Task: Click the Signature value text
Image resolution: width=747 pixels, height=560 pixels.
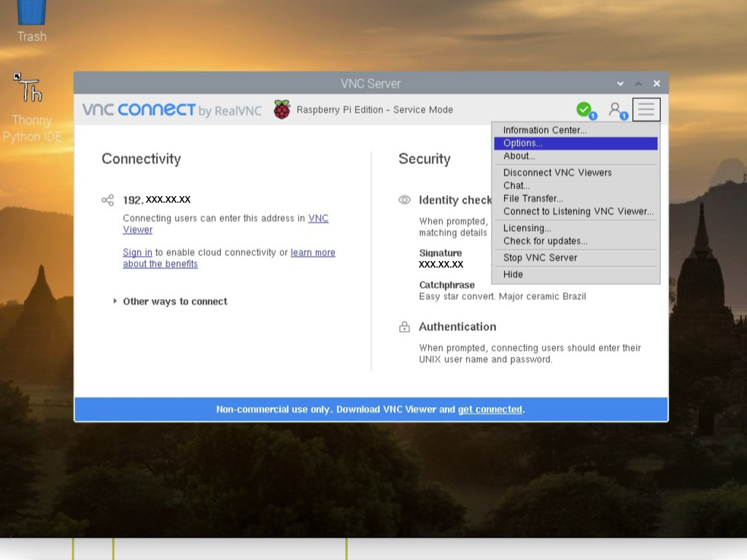Action: pyautogui.click(x=441, y=264)
